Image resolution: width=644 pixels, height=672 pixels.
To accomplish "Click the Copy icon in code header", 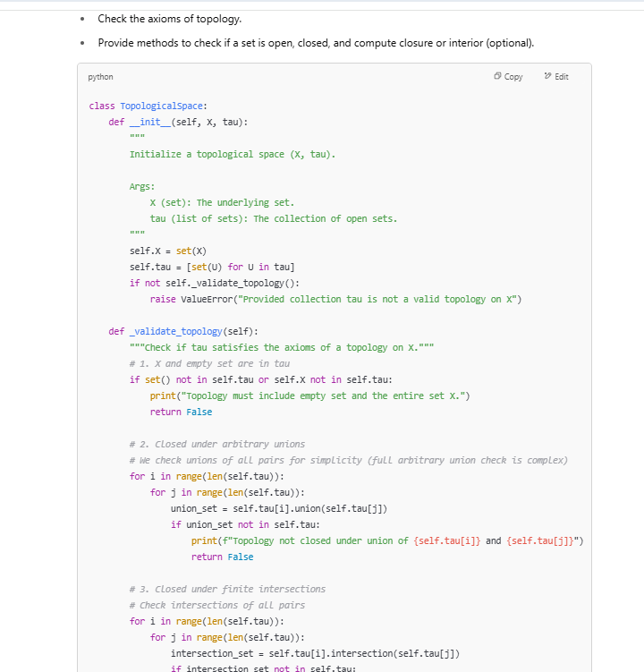I will pyautogui.click(x=498, y=77).
